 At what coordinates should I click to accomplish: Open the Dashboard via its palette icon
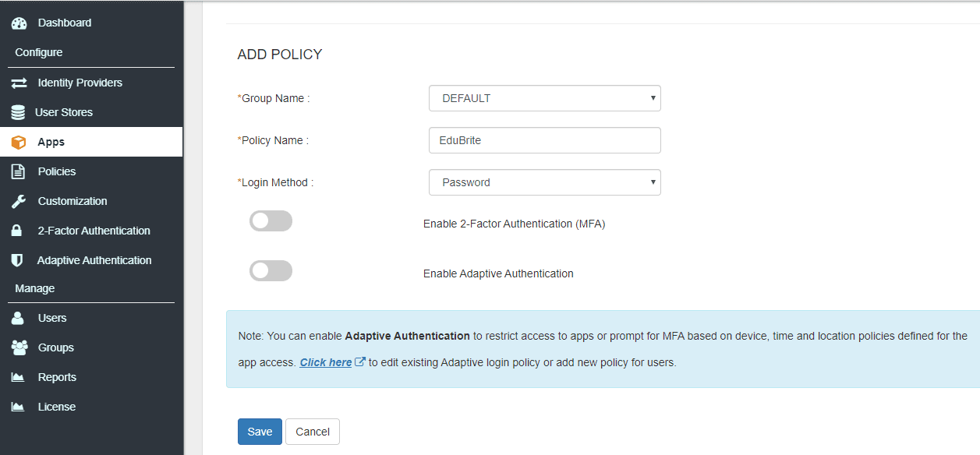coord(18,22)
